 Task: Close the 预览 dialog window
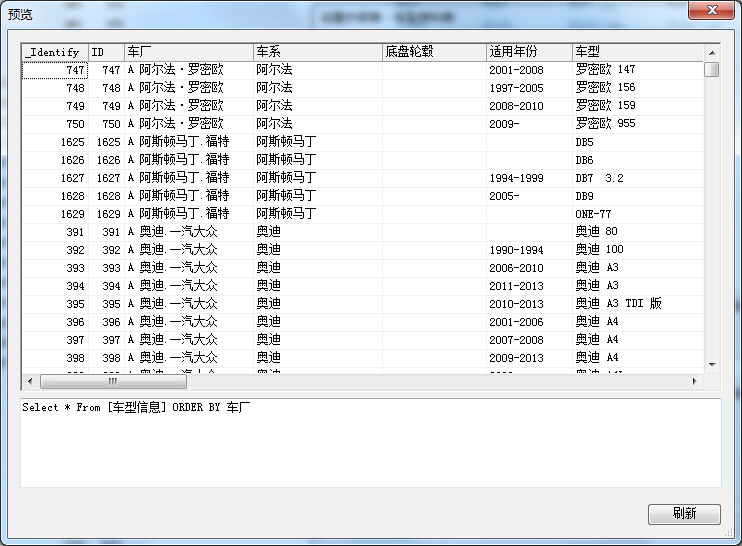[x=712, y=10]
